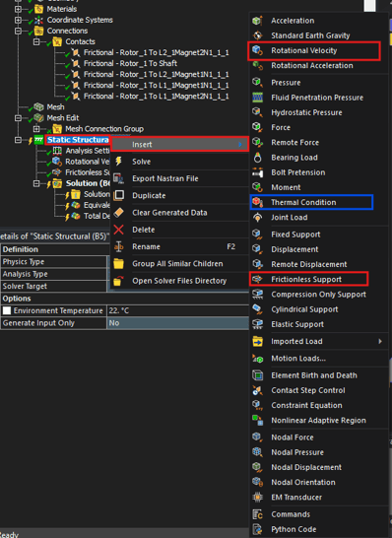Click the red Delete X icon
Screen dimensions: 392x538
(x=118, y=230)
